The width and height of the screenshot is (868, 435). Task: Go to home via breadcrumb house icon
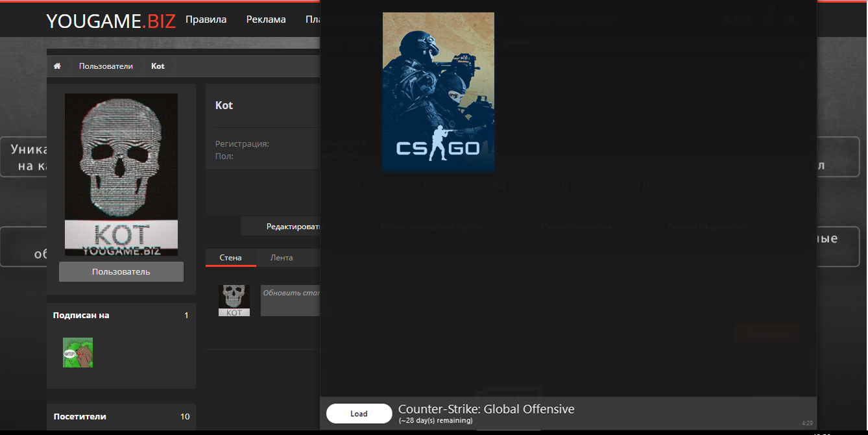(57, 66)
